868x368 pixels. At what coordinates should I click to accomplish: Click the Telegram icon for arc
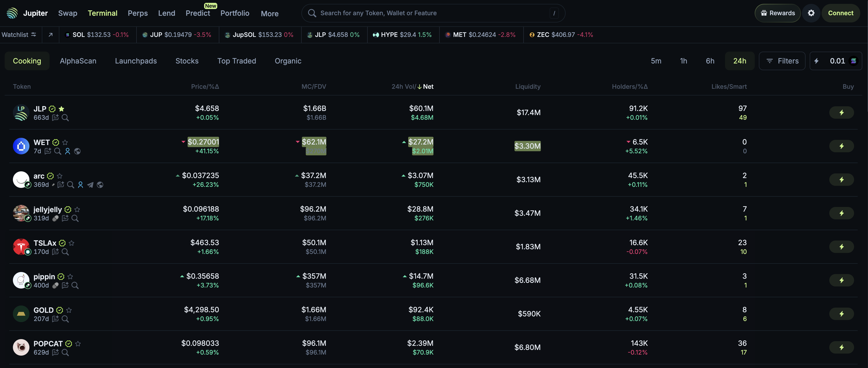tap(90, 185)
